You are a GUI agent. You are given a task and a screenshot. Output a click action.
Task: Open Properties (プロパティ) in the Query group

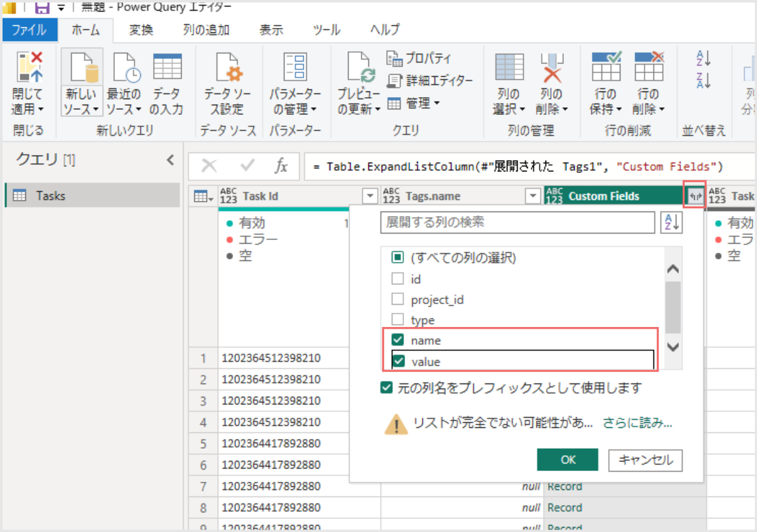click(x=419, y=58)
